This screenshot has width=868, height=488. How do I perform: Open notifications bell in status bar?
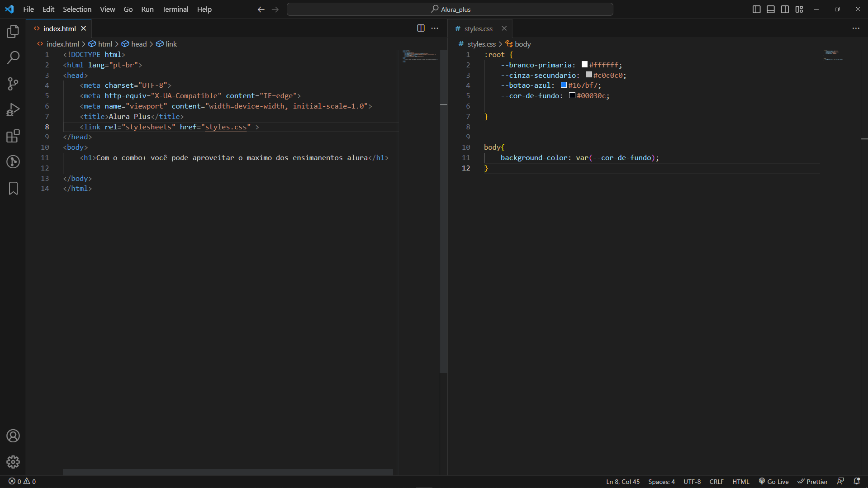pyautogui.click(x=857, y=482)
